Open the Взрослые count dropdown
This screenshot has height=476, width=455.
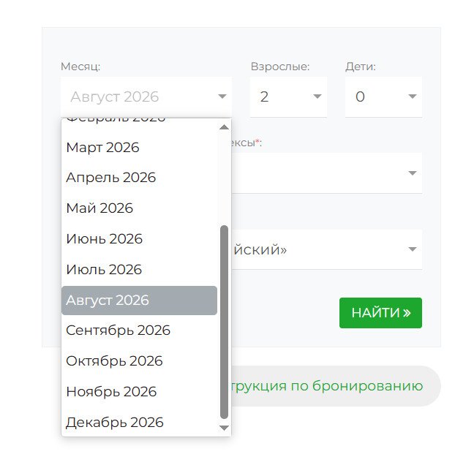[x=317, y=97]
